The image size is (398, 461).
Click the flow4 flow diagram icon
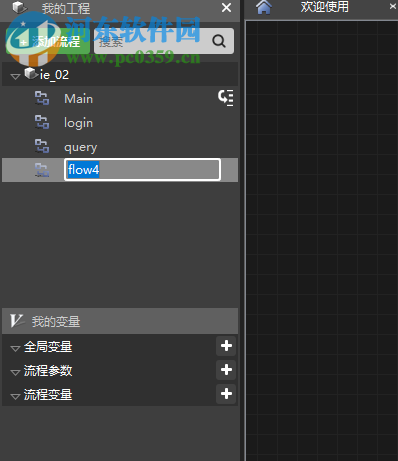click(x=42, y=170)
